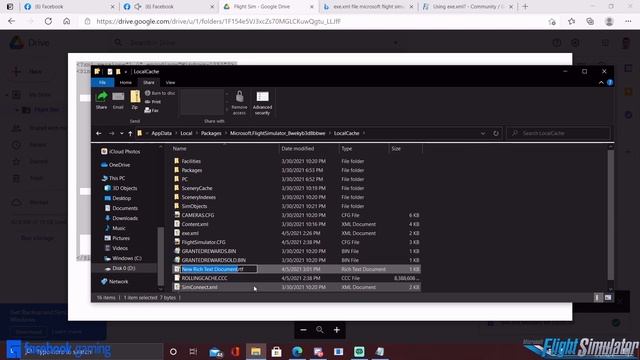Go up one folder level

point(130,133)
